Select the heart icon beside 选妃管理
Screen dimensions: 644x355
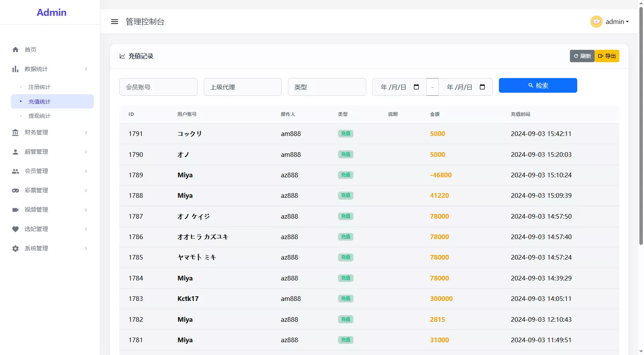point(15,229)
